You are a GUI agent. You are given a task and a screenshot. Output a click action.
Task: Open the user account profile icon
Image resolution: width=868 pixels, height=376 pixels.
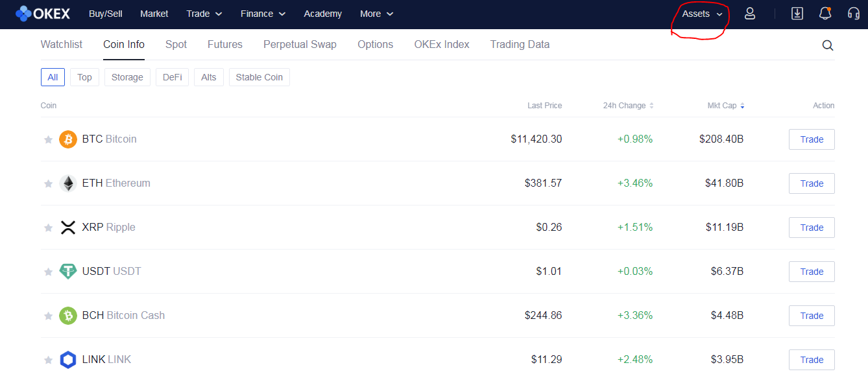click(x=750, y=14)
